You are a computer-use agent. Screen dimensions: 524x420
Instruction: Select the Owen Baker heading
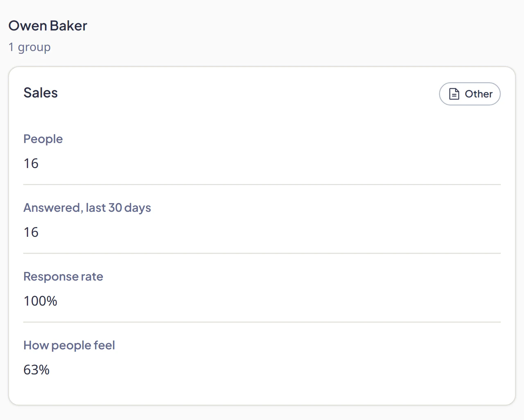(48, 26)
